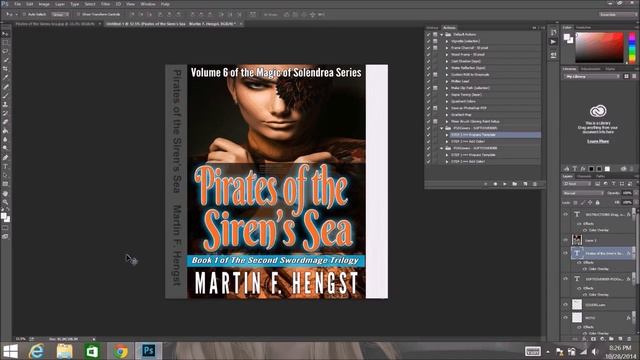Hide the SOFTCOVER text layer
The height and width of the screenshot is (360, 640).
tap(566, 279)
